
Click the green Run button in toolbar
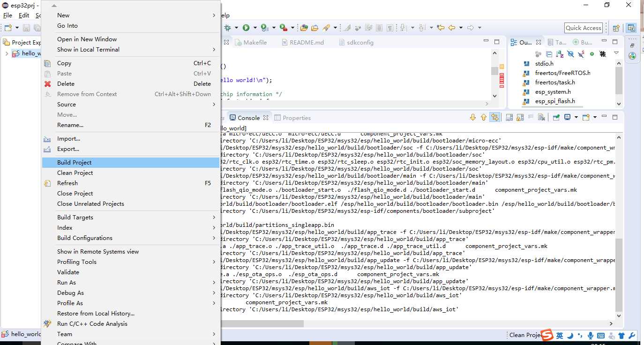coord(246,28)
